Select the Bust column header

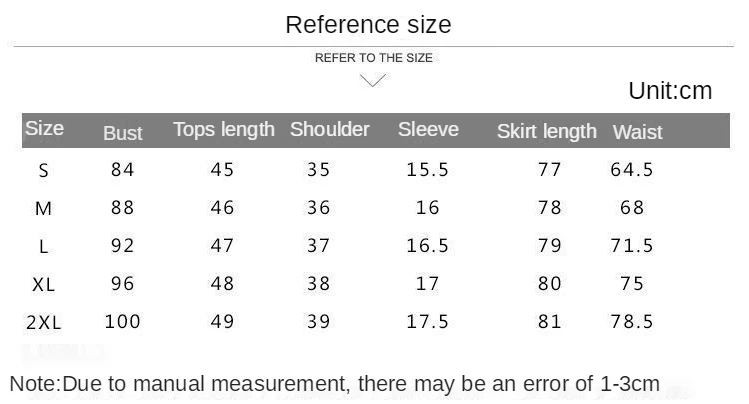pyautogui.click(x=123, y=132)
